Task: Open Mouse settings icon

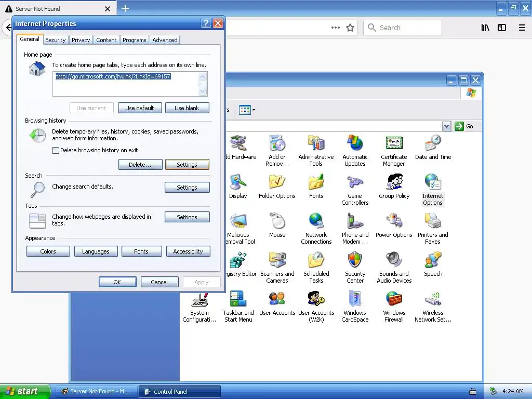Action: tap(277, 225)
